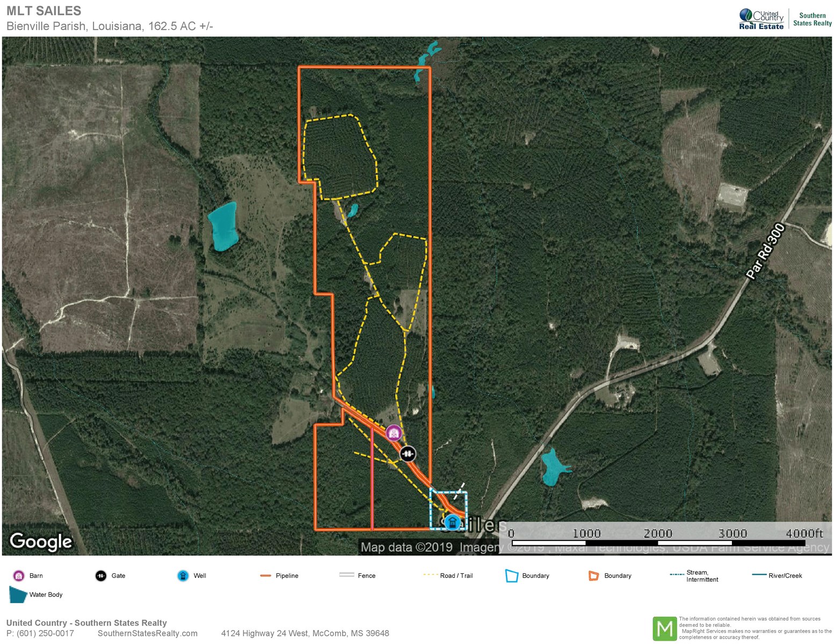Click the Road / Trail legend entry
834x644 pixels.
[x=448, y=576]
